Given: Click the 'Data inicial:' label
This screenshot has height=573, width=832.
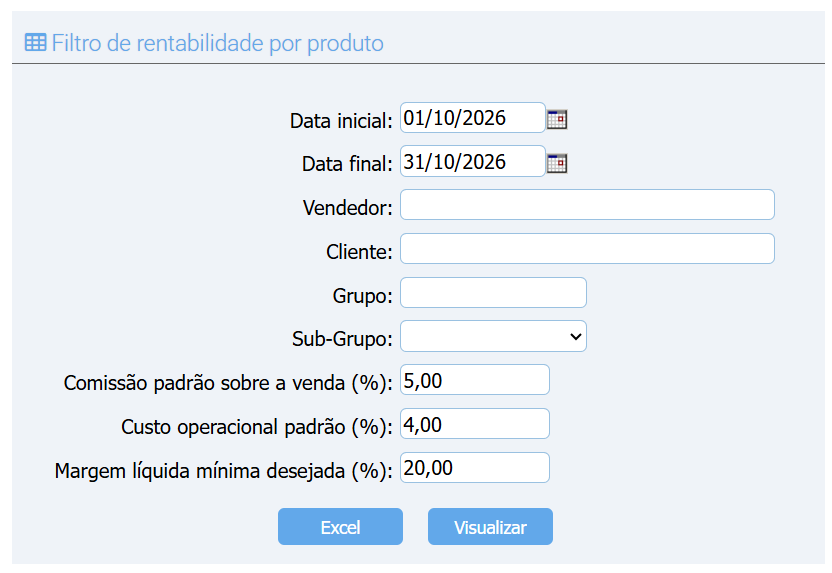Looking at the screenshot, I should pyautogui.click(x=341, y=121).
